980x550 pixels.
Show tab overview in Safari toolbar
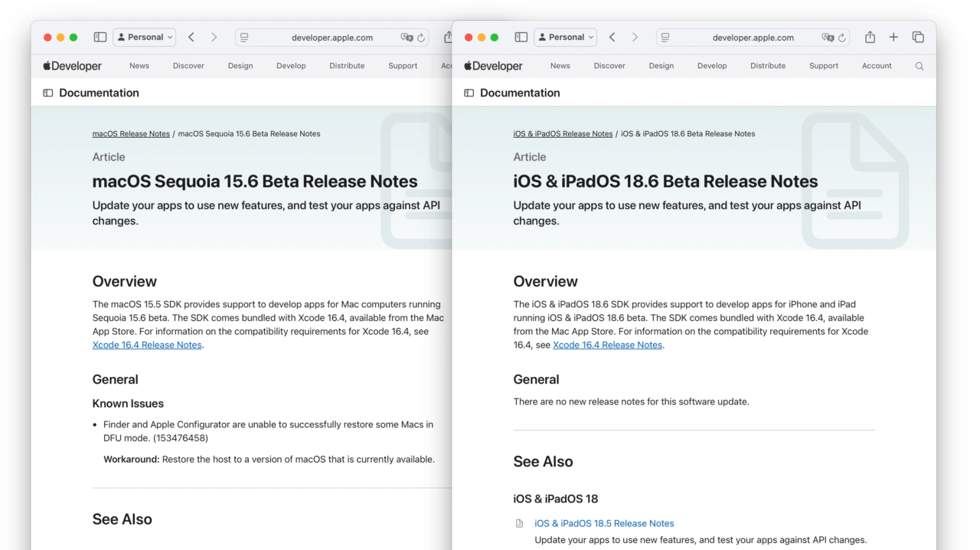pyautogui.click(x=918, y=37)
